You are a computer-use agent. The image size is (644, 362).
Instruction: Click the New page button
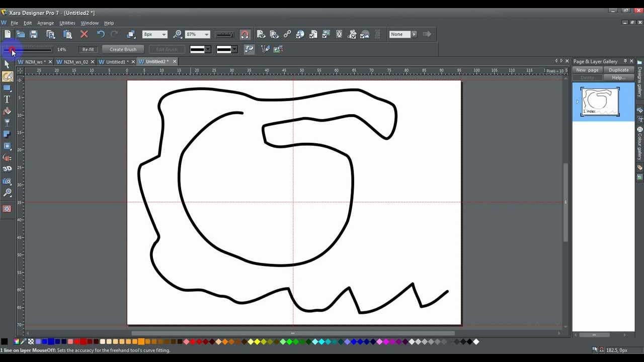[x=587, y=70]
